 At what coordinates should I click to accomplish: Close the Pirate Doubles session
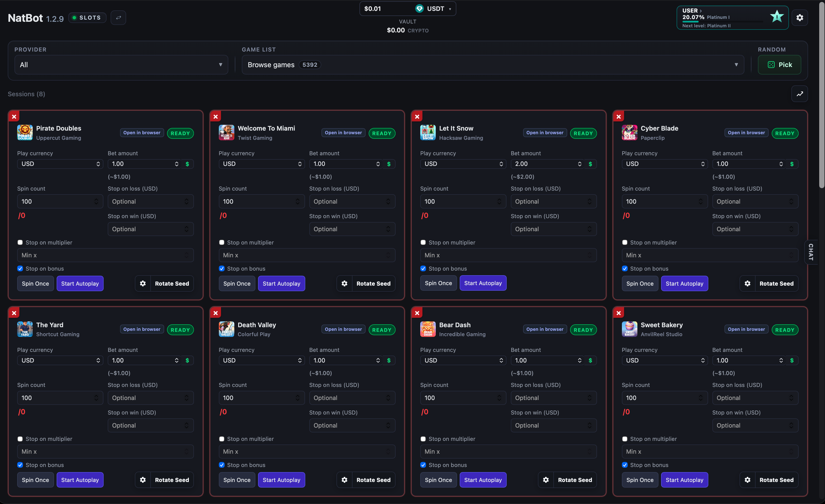coord(14,117)
